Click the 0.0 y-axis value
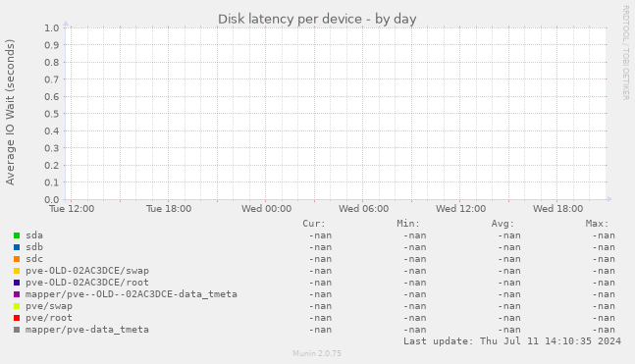This screenshot has width=635, height=364. (52, 199)
